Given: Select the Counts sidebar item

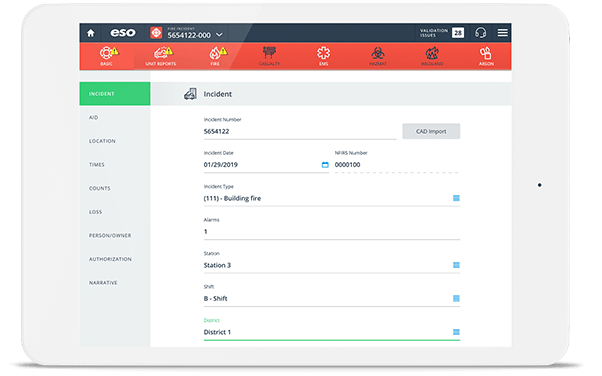Looking at the screenshot, I should pyautogui.click(x=115, y=188).
